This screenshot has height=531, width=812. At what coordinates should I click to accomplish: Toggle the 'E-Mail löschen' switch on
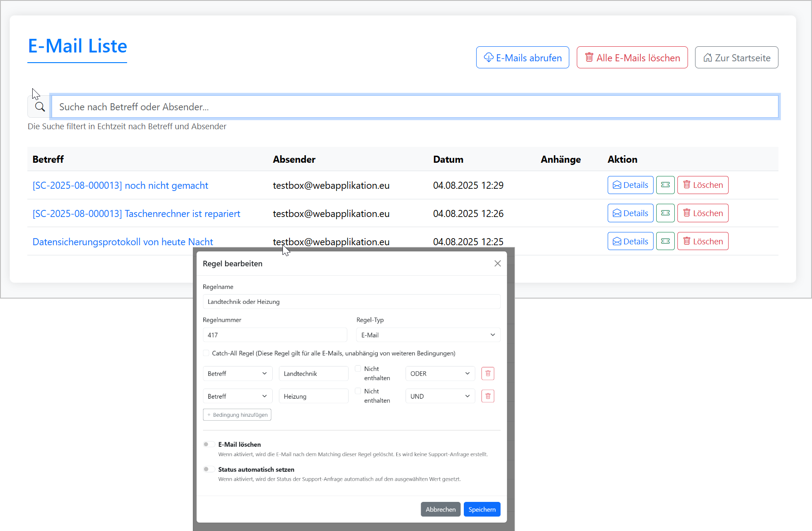pos(208,444)
